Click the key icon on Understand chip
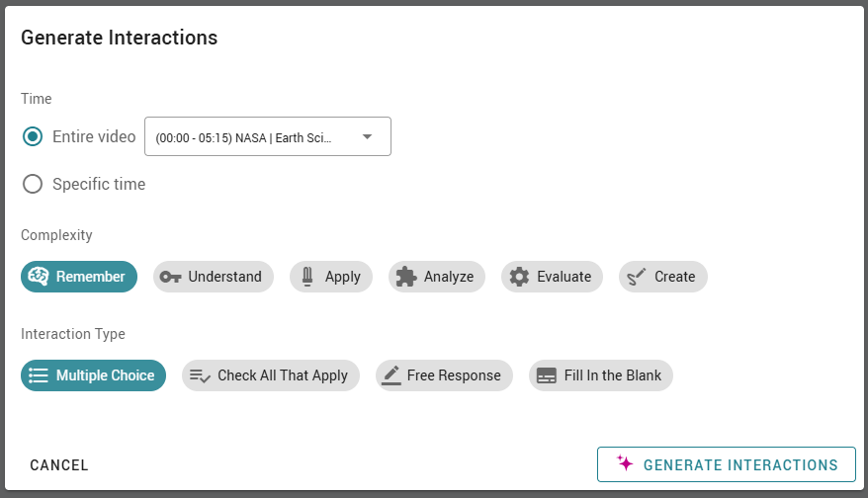The height and width of the screenshot is (498, 868). [170, 277]
